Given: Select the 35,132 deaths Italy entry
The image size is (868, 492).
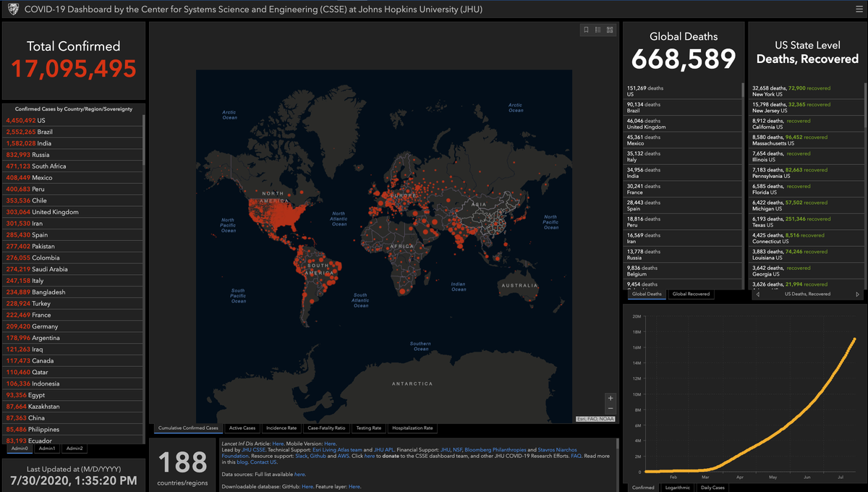Looking at the screenshot, I should [x=683, y=157].
